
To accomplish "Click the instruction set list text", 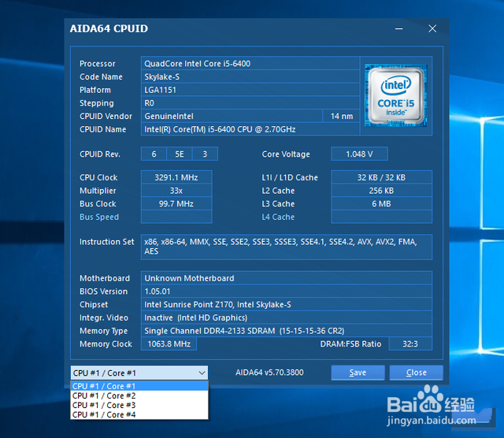I will coord(287,247).
